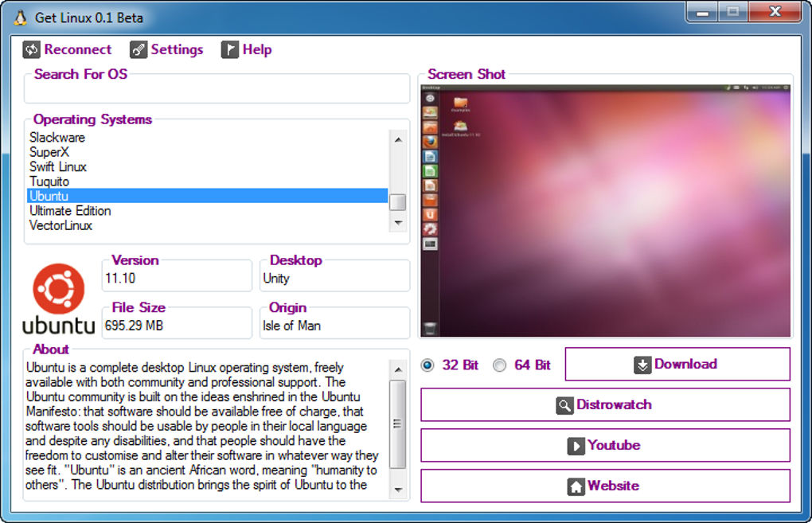Click the Desktop value Unity
812x523 pixels.
coord(276,279)
